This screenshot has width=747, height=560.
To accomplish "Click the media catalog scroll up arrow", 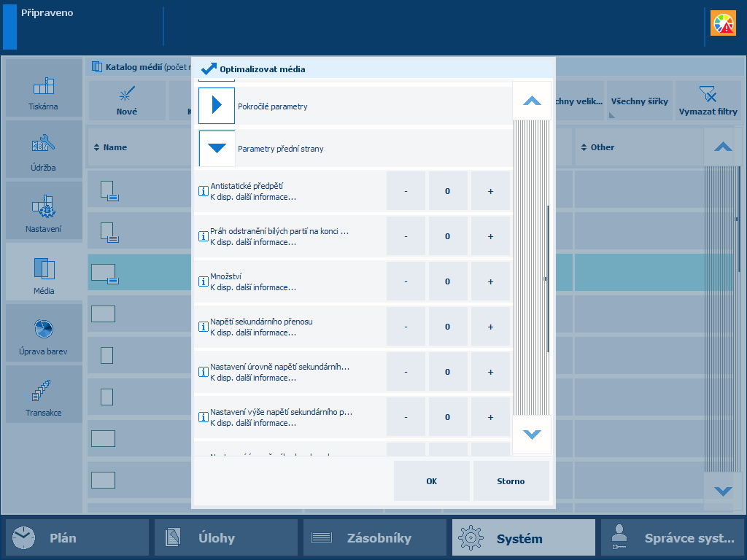I will [x=723, y=147].
